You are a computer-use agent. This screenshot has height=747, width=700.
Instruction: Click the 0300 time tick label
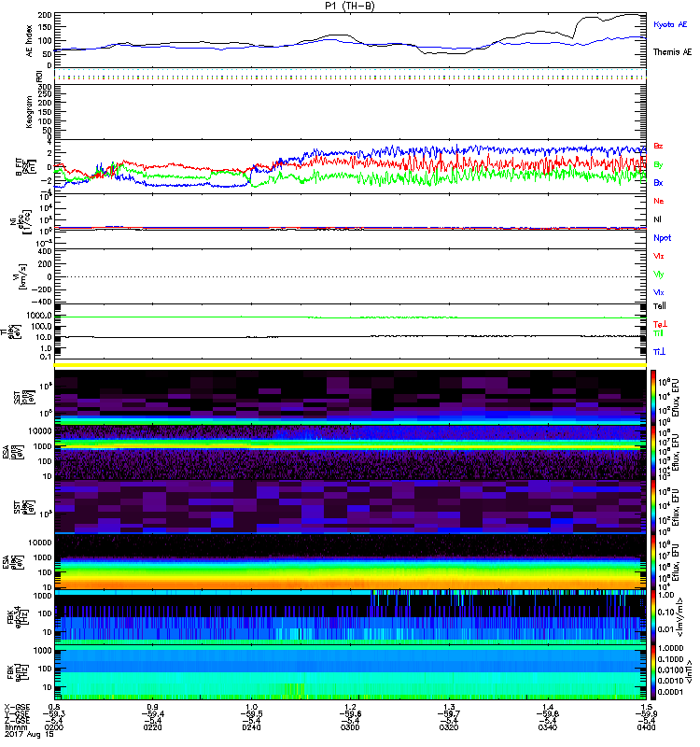click(x=350, y=727)
